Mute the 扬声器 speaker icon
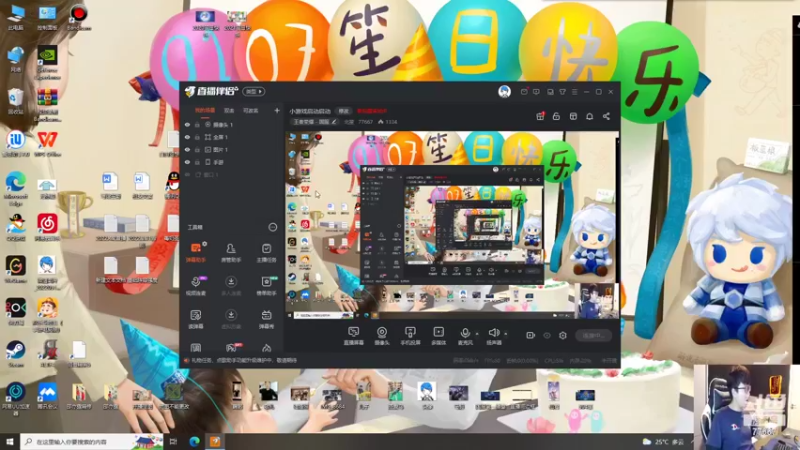Image resolution: width=800 pixels, height=450 pixels. tap(493, 333)
